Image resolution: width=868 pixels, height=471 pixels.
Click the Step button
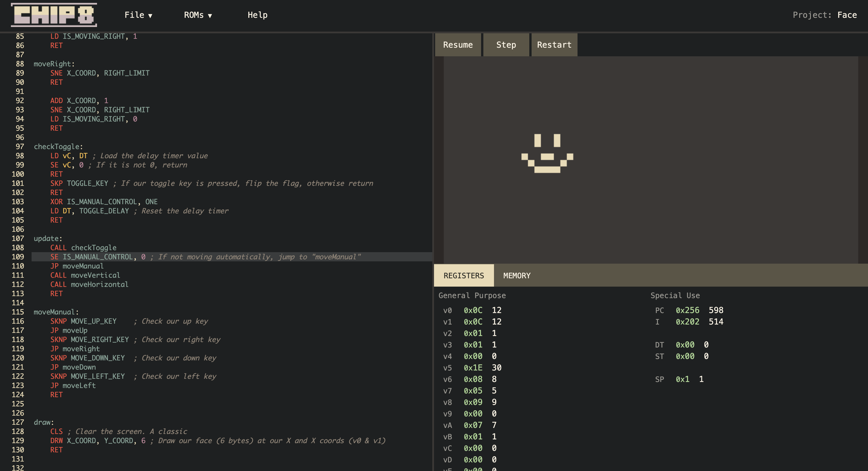pos(506,45)
